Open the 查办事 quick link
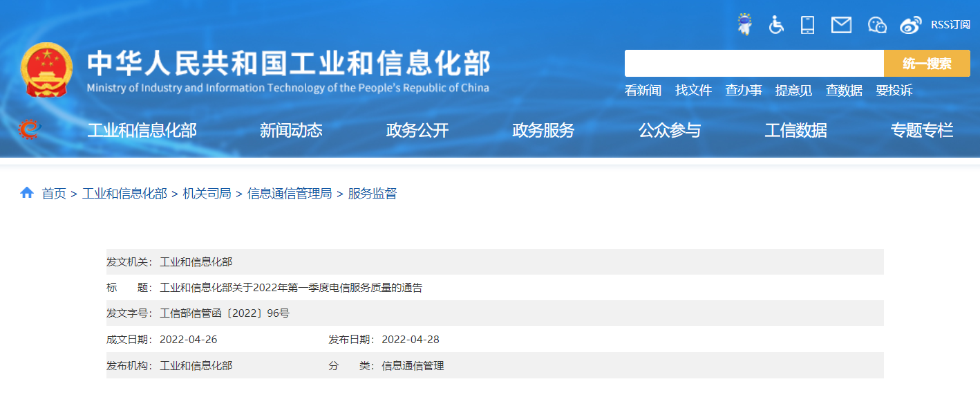Image resolution: width=980 pixels, height=395 pixels. coord(744,91)
